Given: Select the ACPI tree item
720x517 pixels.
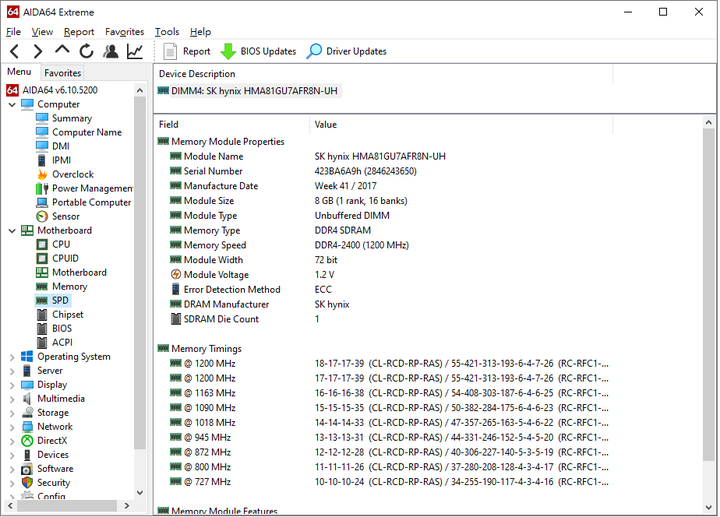Looking at the screenshot, I should tap(62, 343).
